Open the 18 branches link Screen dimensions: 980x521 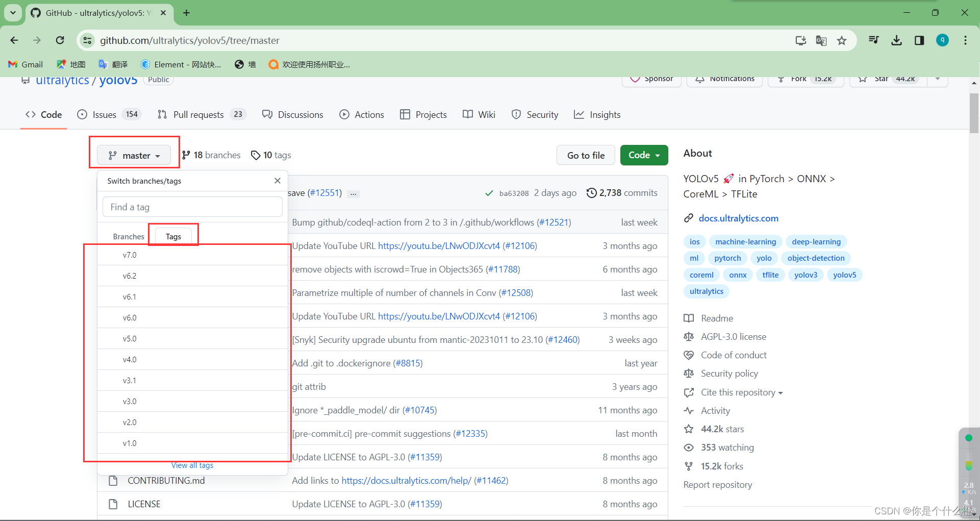(x=211, y=155)
